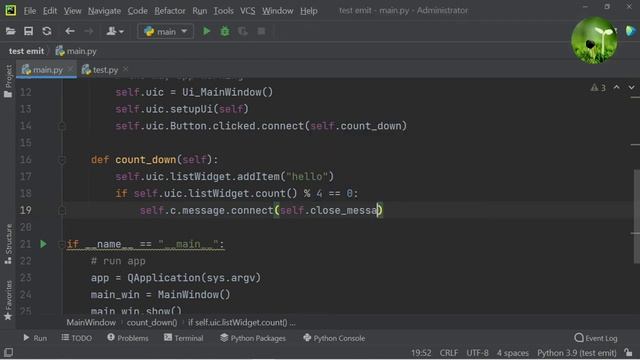Screen dimensions: 640x360
Task: Click the editor vertical scrollbar thumb
Action: (x=636, y=216)
